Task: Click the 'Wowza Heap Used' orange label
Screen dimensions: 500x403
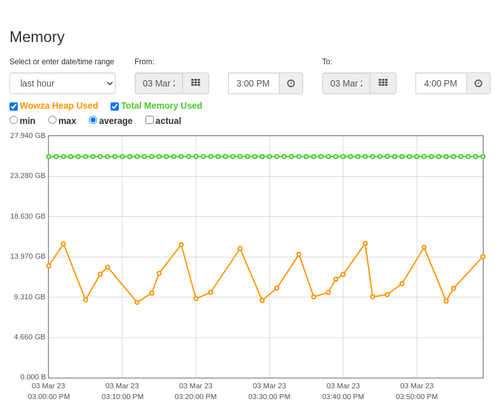Action: point(59,106)
